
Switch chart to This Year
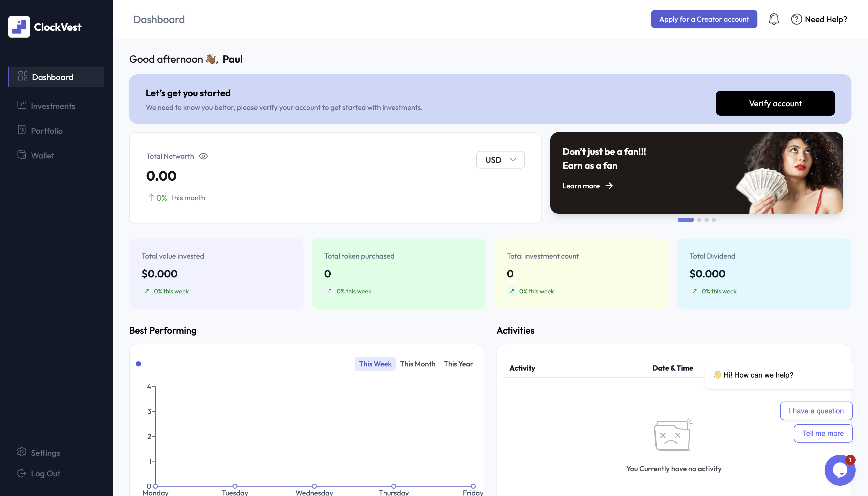[x=458, y=364]
